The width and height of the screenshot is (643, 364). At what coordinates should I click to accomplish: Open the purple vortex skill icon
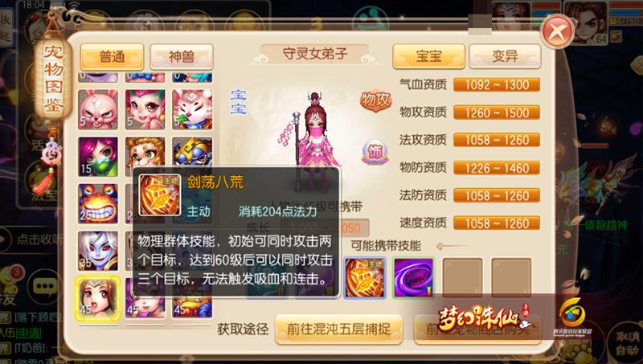click(413, 277)
